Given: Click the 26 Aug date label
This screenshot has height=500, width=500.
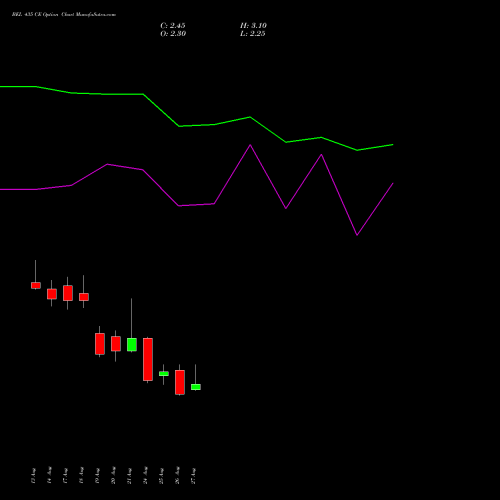Looking at the screenshot, I should [177, 476].
